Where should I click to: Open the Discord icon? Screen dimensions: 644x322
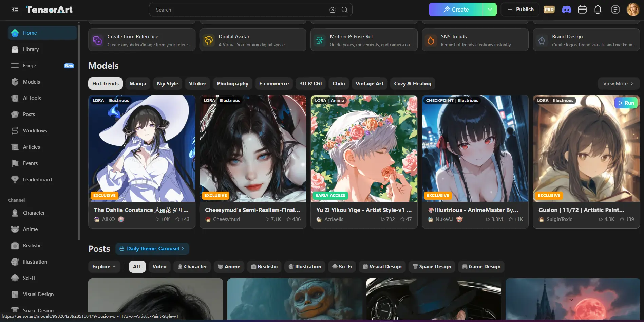click(567, 10)
